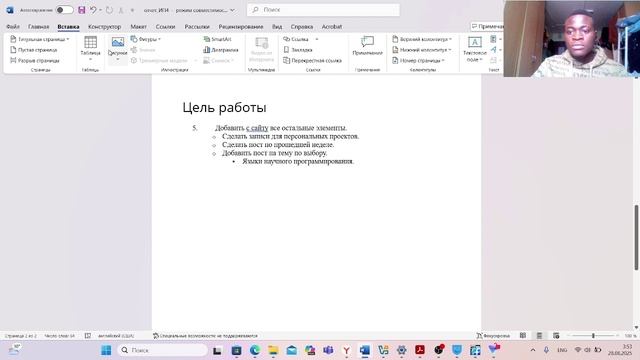The width and height of the screenshot is (640, 360).
Task: Open the accessibility status message
Action: [205, 336]
